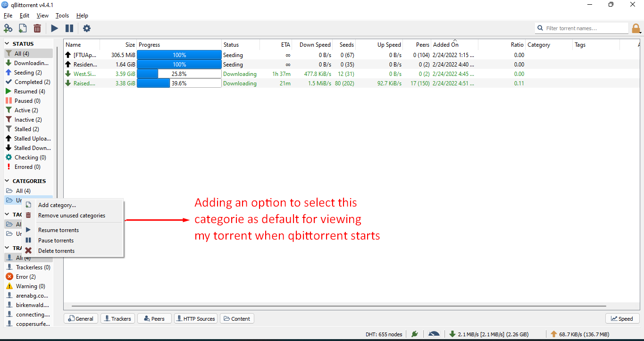Toggle alternative speed limits speedometer icon
644x341 pixels.
tap(434, 334)
